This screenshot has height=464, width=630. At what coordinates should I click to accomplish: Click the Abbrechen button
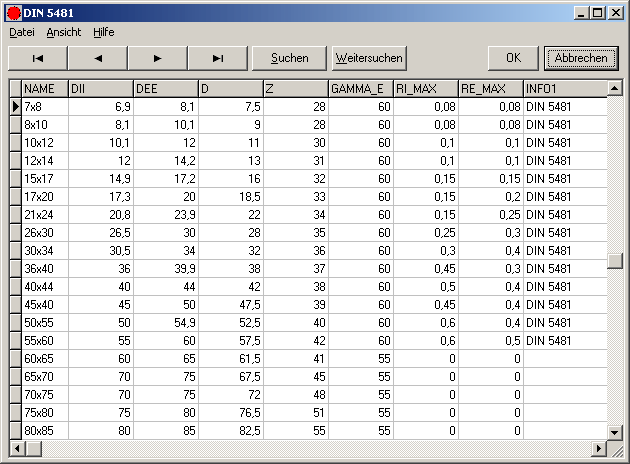point(581,58)
